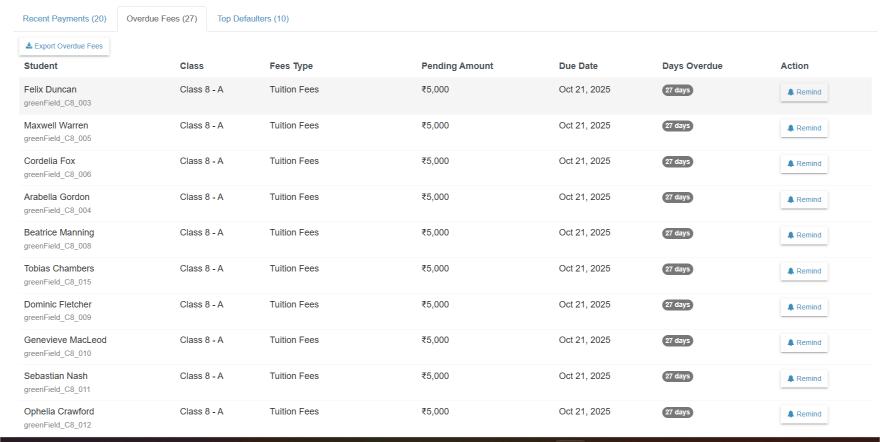Click Tuition Fees in Arabella Gordon row
Viewport: 880px width, 442px height.
[294, 197]
